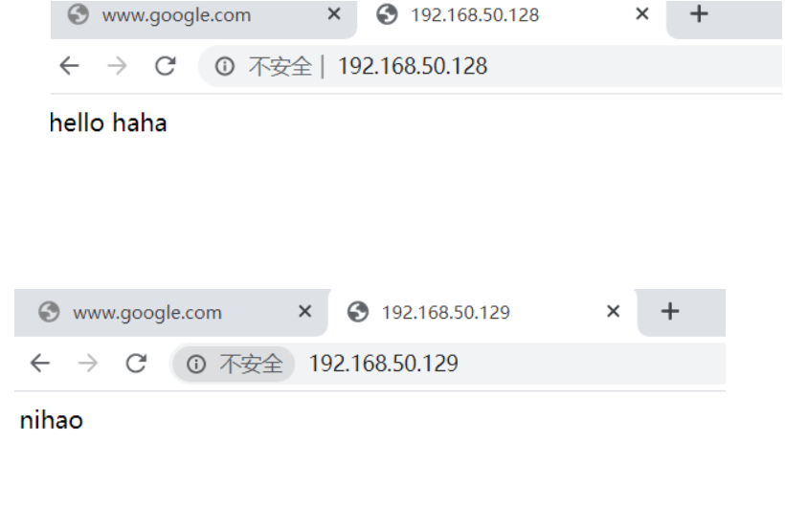Close the www.google.com tab in upper browser
The image size is (785, 532).
[334, 14]
